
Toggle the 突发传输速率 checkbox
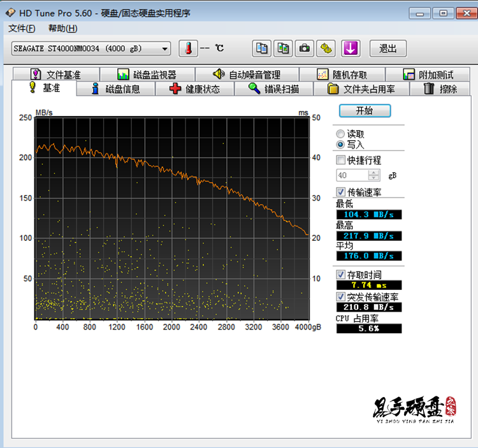(x=340, y=296)
